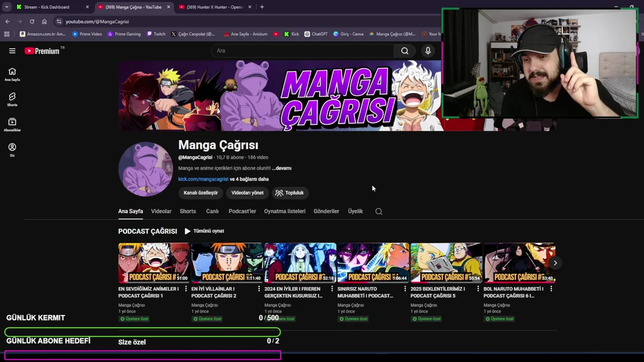Switch to the Gönderiler tab

[x=326, y=211]
